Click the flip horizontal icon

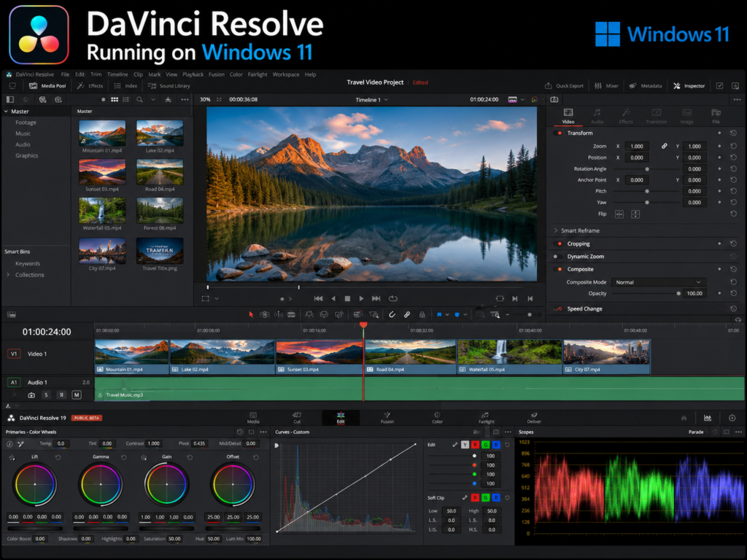tap(619, 214)
